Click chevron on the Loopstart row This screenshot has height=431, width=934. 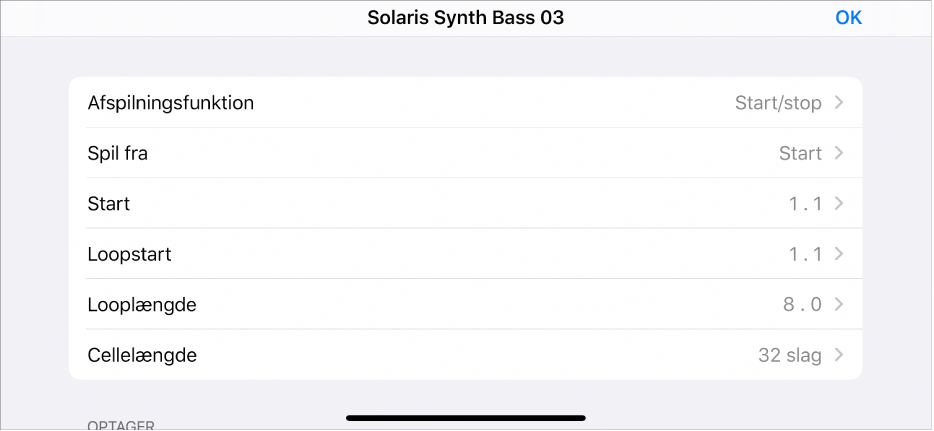[839, 254]
